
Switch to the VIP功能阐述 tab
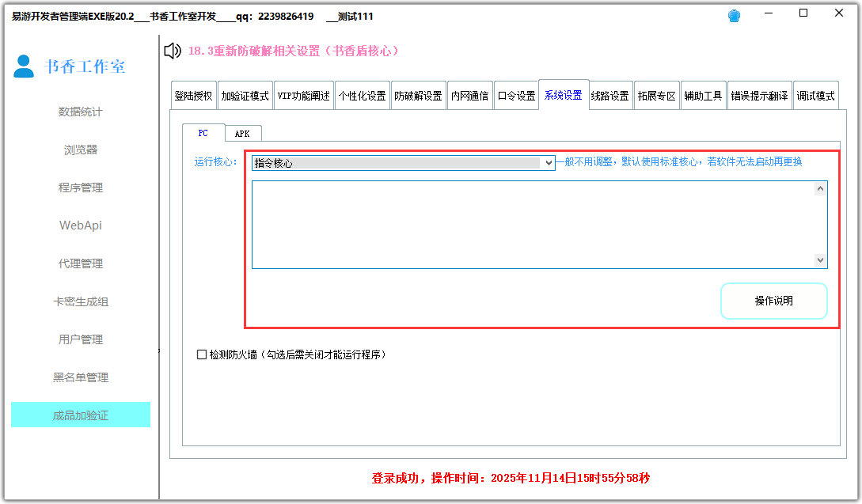[x=303, y=96]
